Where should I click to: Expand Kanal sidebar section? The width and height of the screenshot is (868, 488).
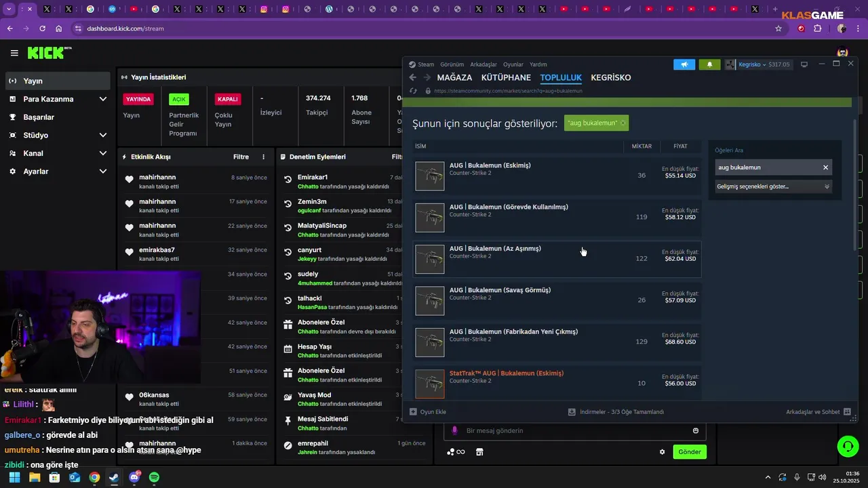pos(103,153)
